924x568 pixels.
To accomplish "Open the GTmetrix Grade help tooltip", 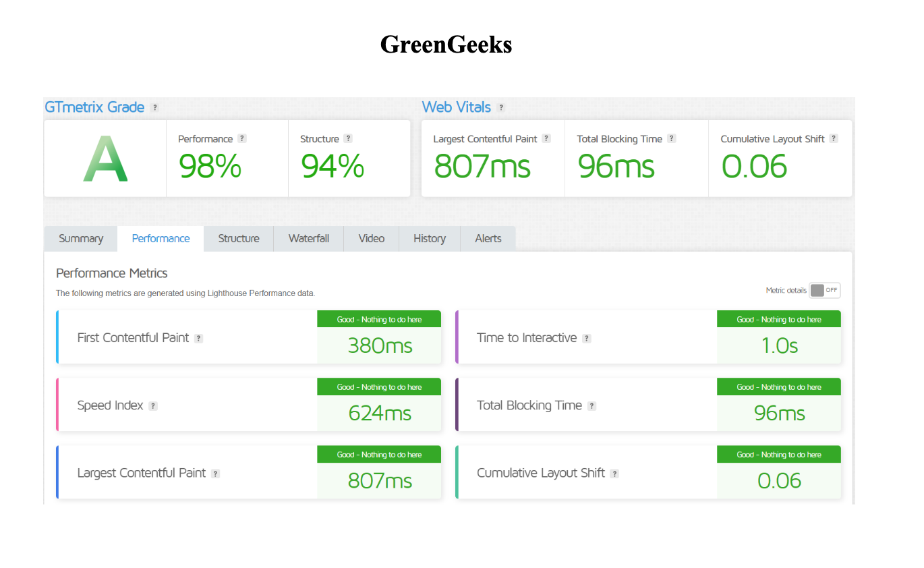I will point(155,107).
